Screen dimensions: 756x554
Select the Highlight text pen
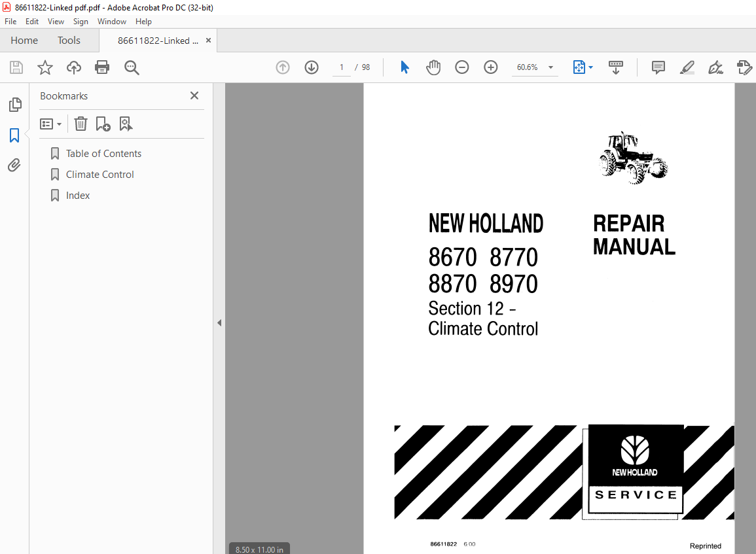click(687, 67)
